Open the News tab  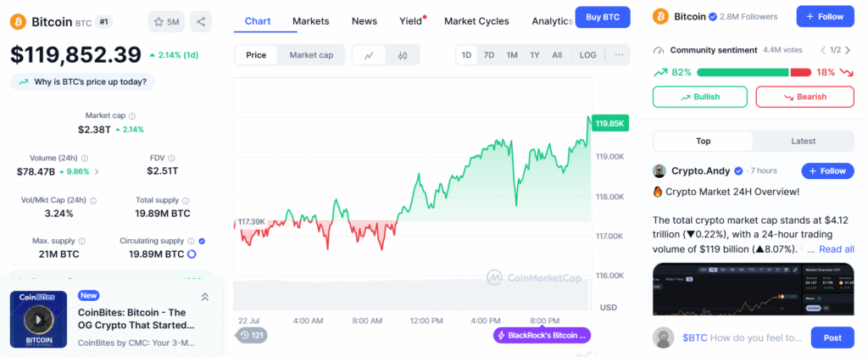coord(364,21)
